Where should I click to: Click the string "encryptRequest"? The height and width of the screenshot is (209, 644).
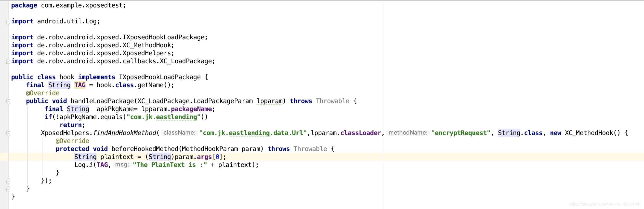tap(461, 133)
